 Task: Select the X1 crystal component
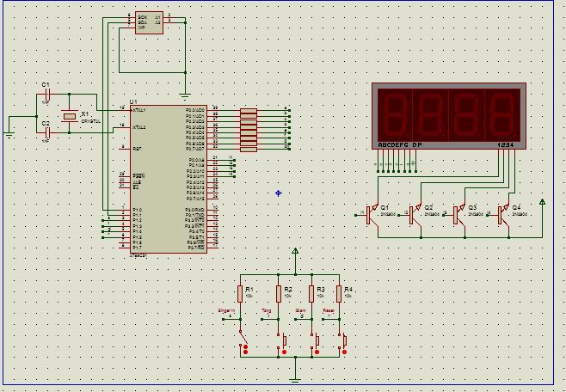click(x=70, y=116)
